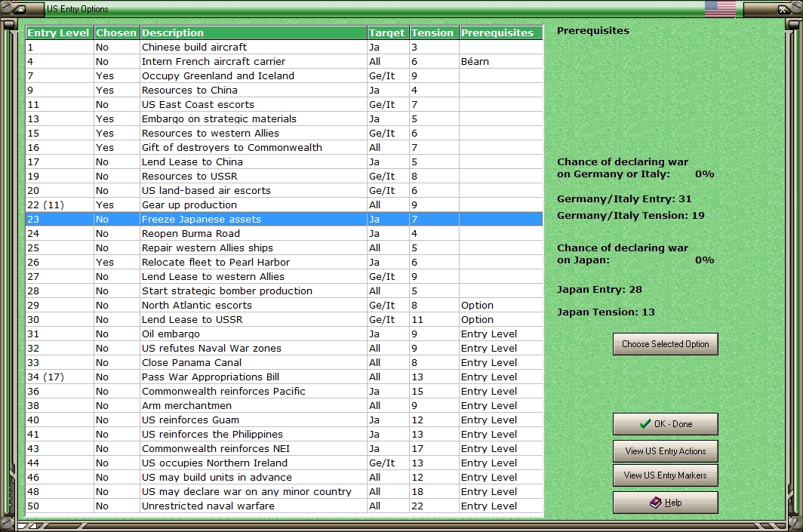803x532 pixels.
Task: Select Embargo on strategic materials
Action: click(285, 118)
